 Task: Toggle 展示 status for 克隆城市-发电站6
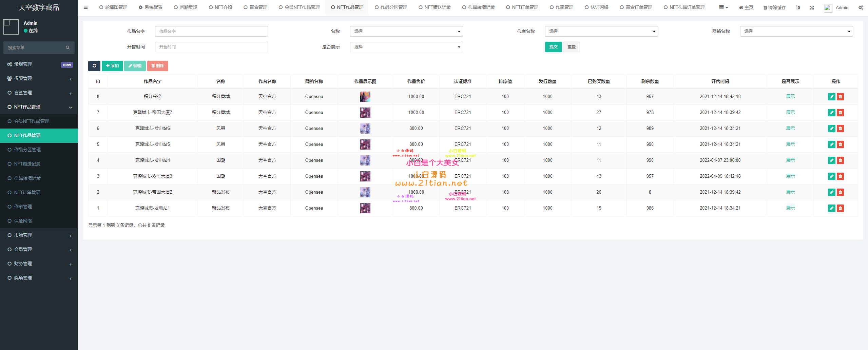point(790,128)
